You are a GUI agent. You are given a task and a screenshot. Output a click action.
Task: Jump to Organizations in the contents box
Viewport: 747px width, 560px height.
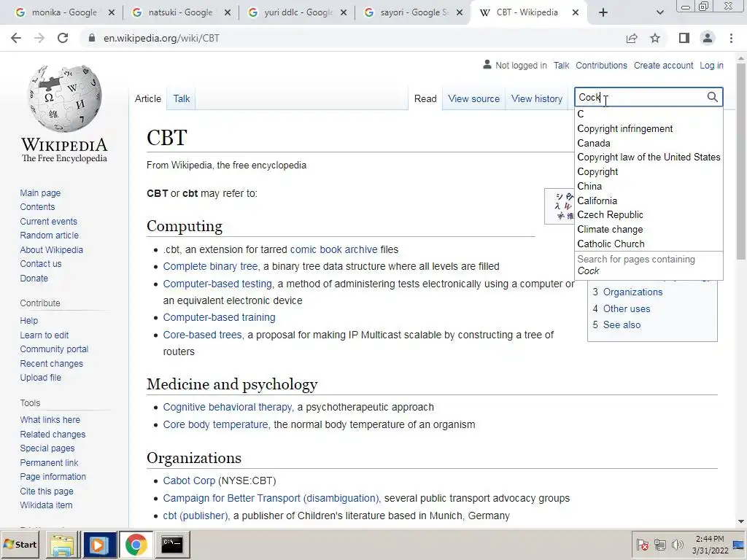[x=632, y=292]
